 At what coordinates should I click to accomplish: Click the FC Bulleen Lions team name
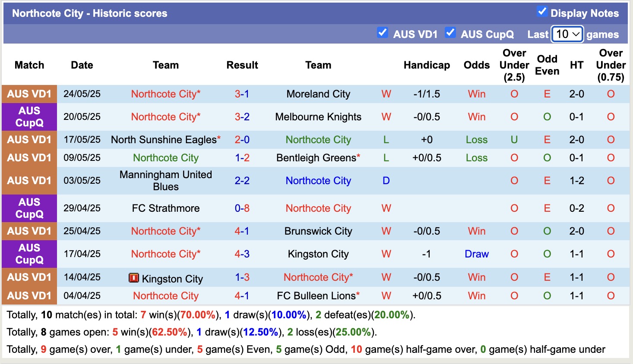[x=316, y=296]
